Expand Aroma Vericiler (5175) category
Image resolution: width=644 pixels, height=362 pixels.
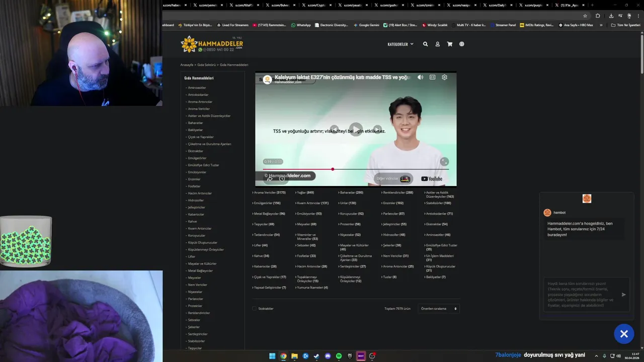point(269,193)
